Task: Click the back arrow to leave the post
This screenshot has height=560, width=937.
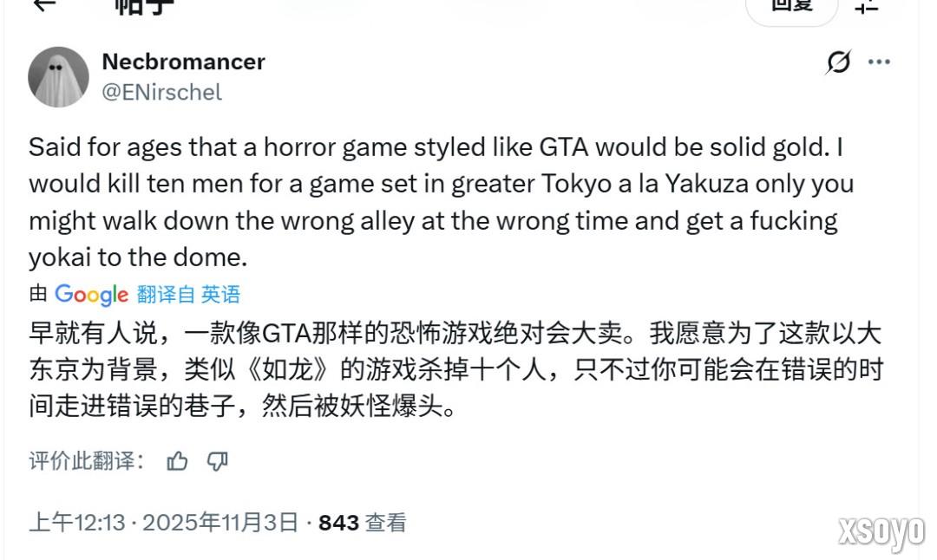Action: coord(43,7)
